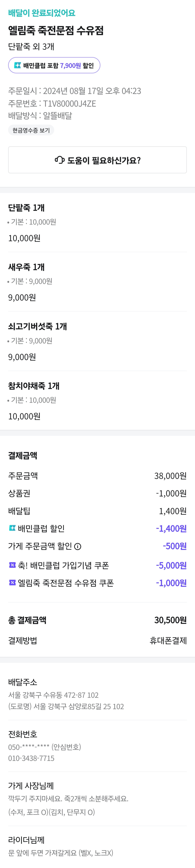Click the phone number 010-3438-7715

[31, 758]
